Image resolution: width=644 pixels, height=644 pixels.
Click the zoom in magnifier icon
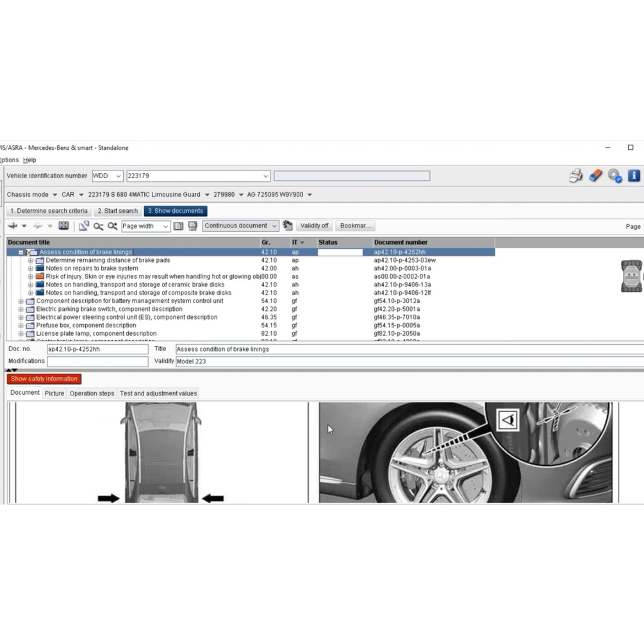pyautogui.click(x=112, y=226)
